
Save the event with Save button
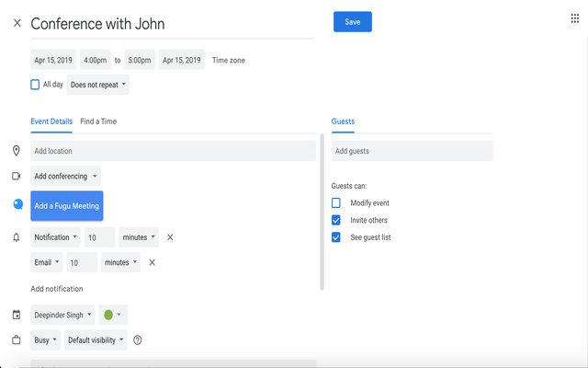pyautogui.click(x=352, y=22)
